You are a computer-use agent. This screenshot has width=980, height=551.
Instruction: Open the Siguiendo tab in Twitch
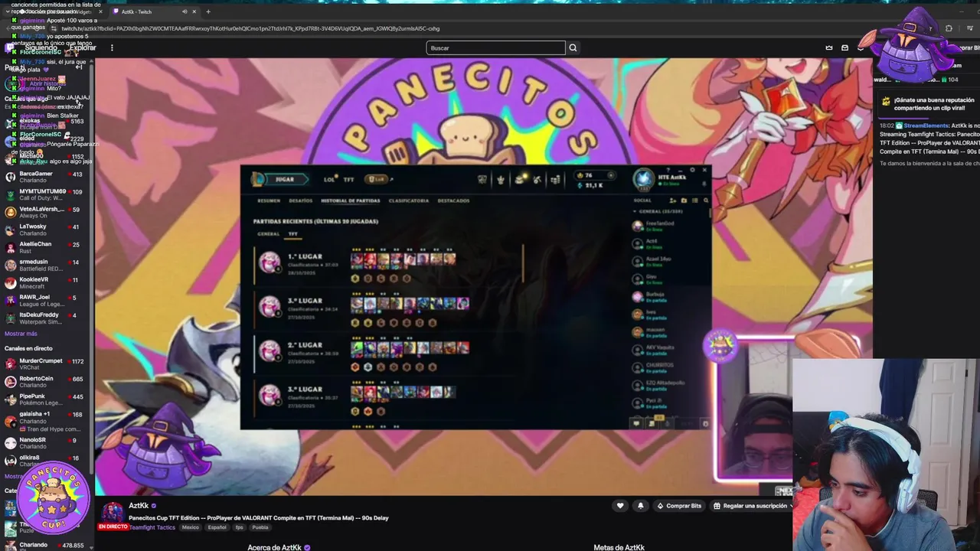tap(40, 47)
